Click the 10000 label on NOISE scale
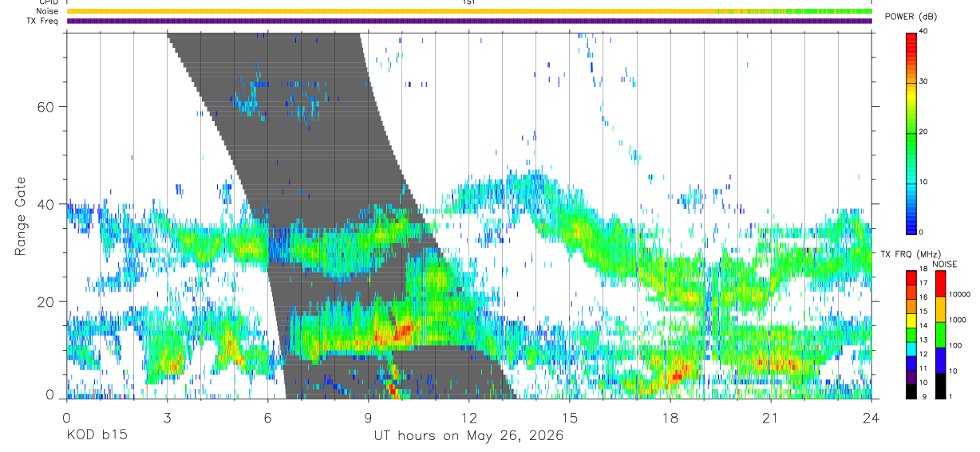The height and width of the screenshot is (452, 980). pyautogui.click(x=959, y=294)
